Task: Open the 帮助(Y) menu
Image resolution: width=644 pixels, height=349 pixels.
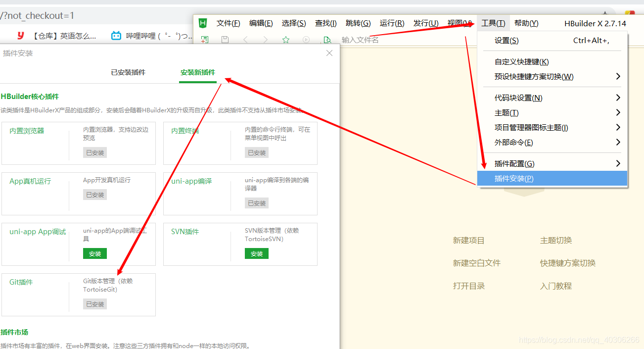Action: [526, 23]
